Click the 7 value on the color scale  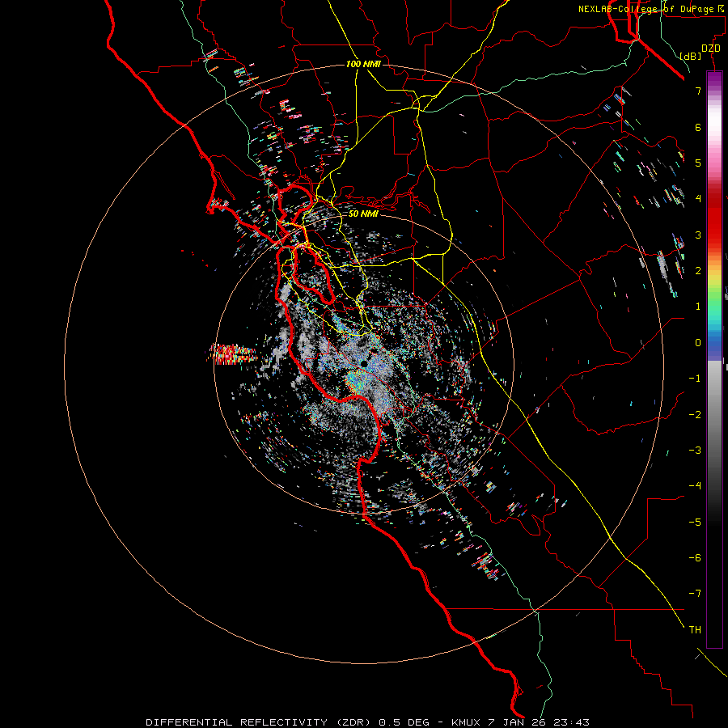click(698, 91)
